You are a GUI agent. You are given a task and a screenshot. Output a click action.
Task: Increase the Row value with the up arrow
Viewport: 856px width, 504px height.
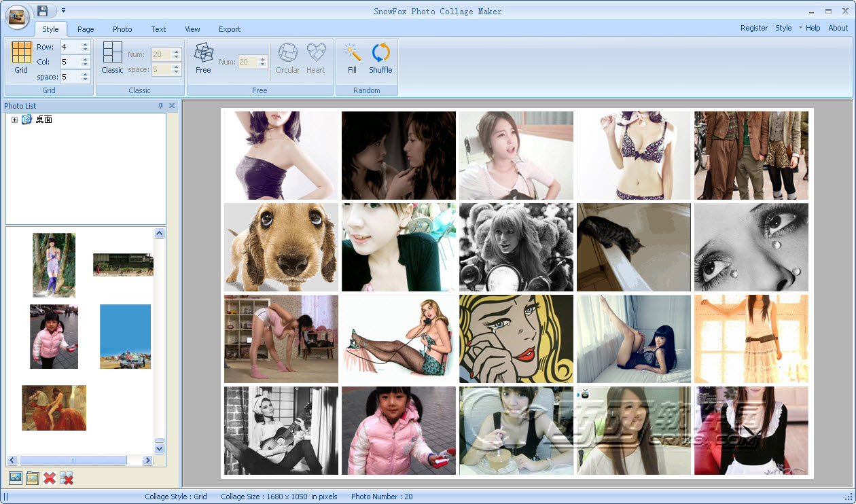85,44
